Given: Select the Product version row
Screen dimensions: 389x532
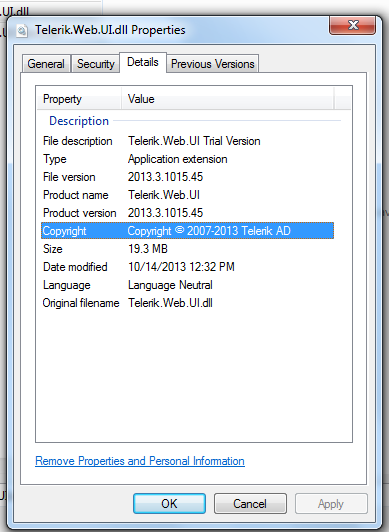Looking at the screenshot, I should [x=187, y=213].
